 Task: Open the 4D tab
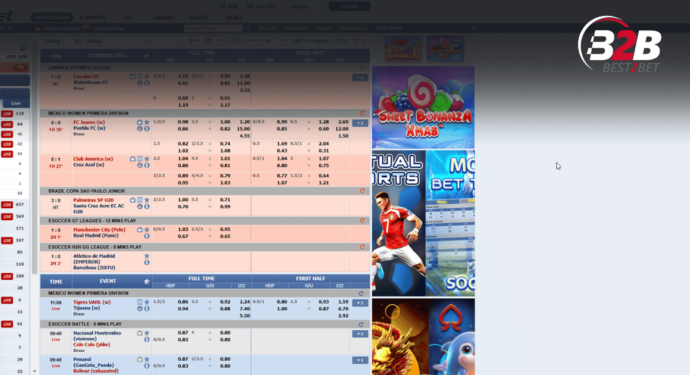pos(128,18)
